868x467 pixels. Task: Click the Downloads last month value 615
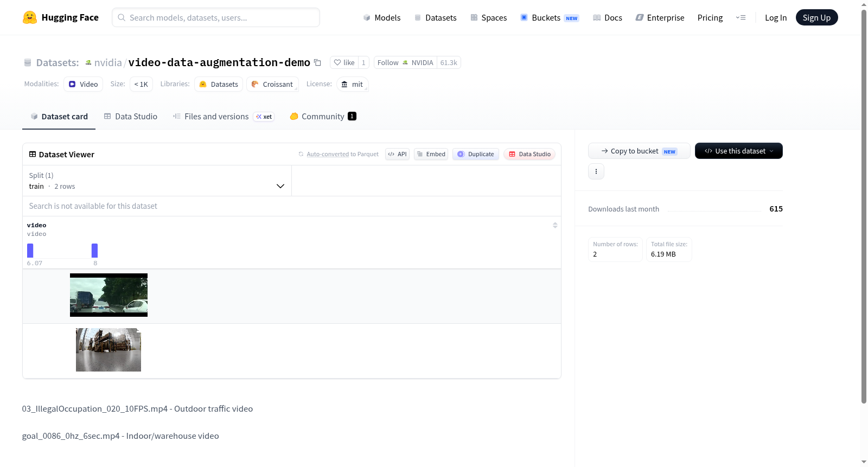coord(776,209)
